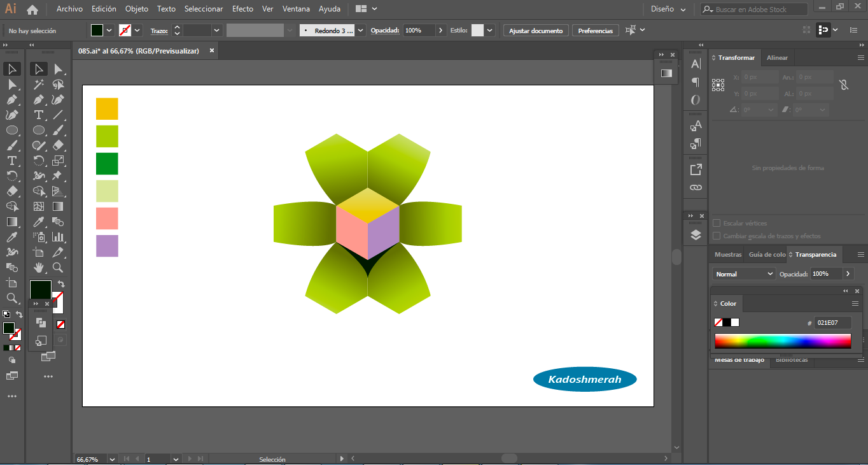Click the Ajustar documento button

536,31
